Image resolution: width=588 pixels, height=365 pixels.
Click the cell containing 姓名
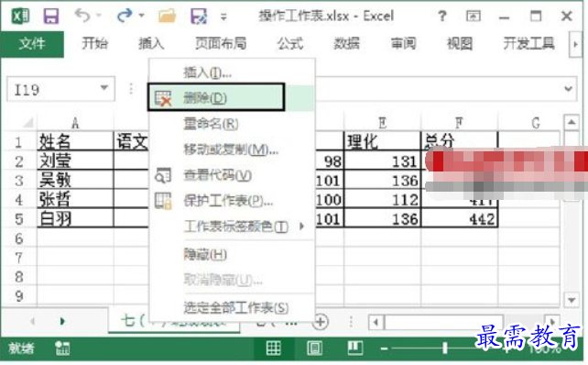[75, 141]
